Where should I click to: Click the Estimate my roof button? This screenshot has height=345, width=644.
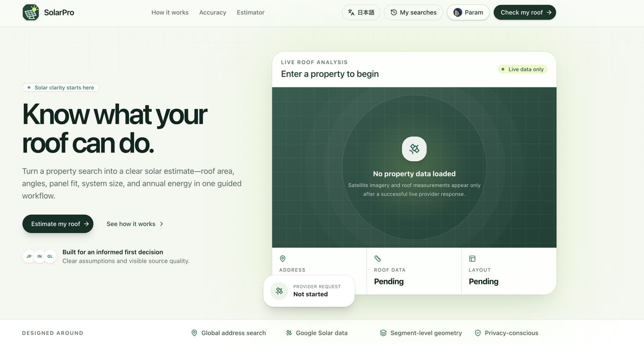click(x=58, y=224)
